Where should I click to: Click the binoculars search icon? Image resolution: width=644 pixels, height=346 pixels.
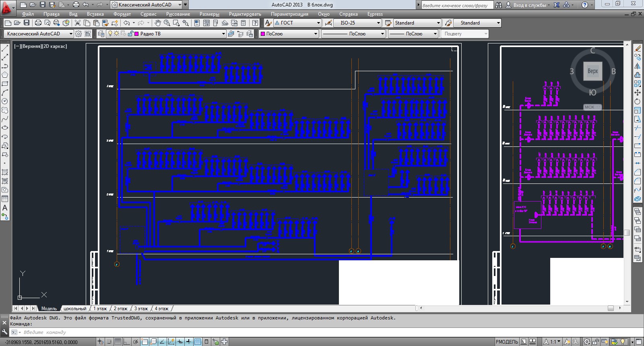[x=499, y=5]
